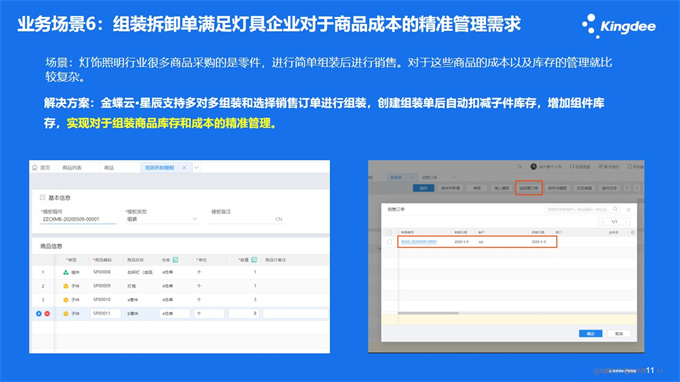
Task: Go to the previous page in dialog pagination
Action: click(603, 222)
